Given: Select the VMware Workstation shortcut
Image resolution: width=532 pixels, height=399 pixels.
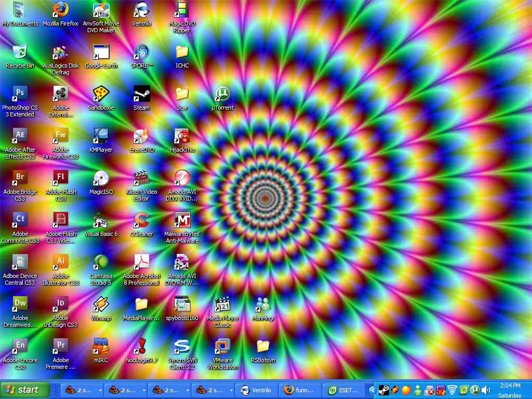Looking at the screenshot, I should (x=222, y=347).
